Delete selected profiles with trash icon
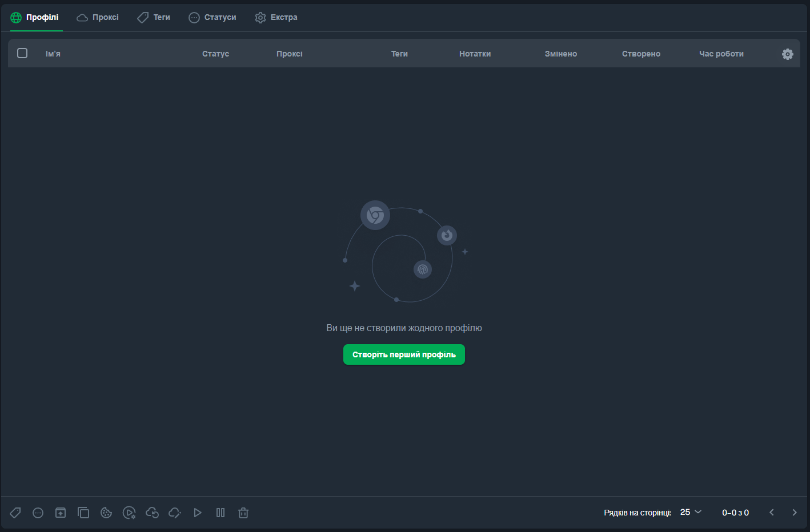810x532 pixels. click(243, 513)
